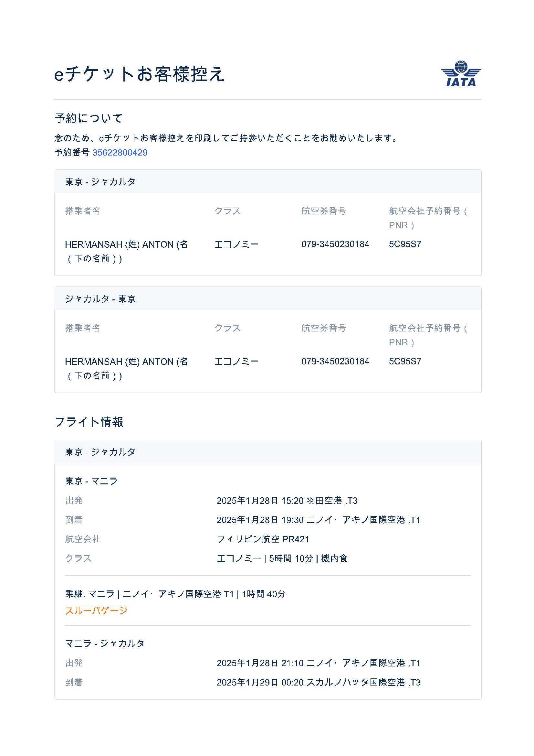Click the 2025年1月29日 arrival date

point(247,682)
